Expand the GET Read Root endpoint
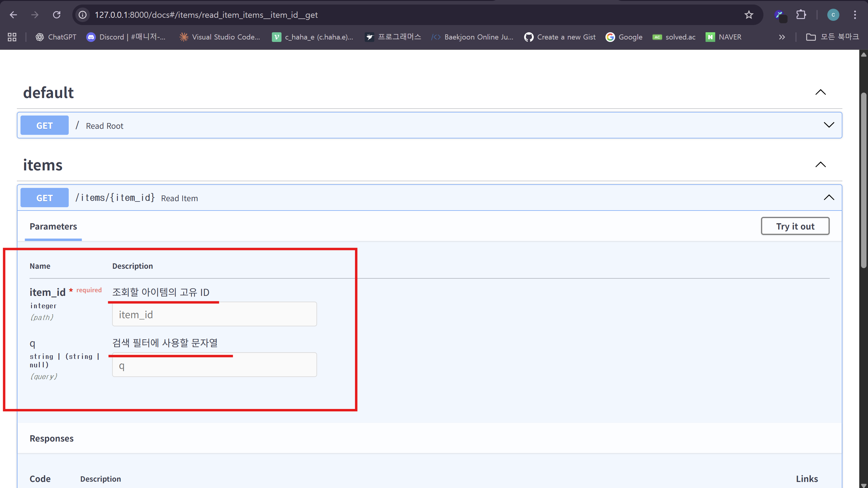 [x=829, y=125]
